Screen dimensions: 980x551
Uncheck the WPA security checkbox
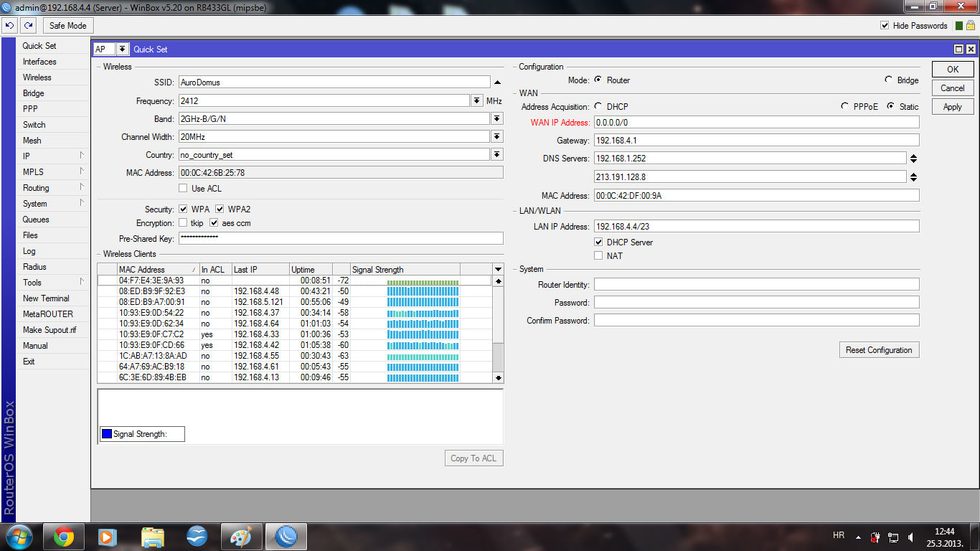[184, 209]
